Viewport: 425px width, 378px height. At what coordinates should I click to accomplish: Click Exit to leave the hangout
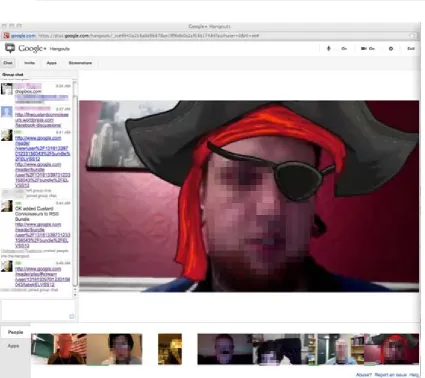[x=411, y=49]
